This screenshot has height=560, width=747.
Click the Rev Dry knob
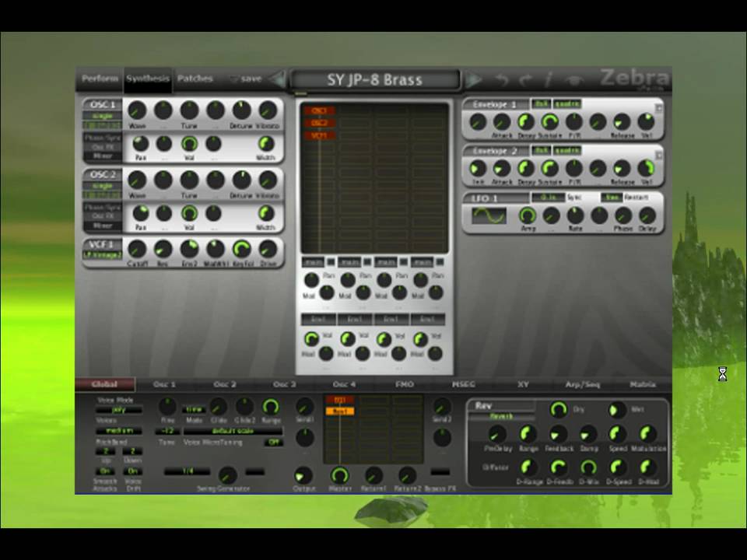pos(559,410)
